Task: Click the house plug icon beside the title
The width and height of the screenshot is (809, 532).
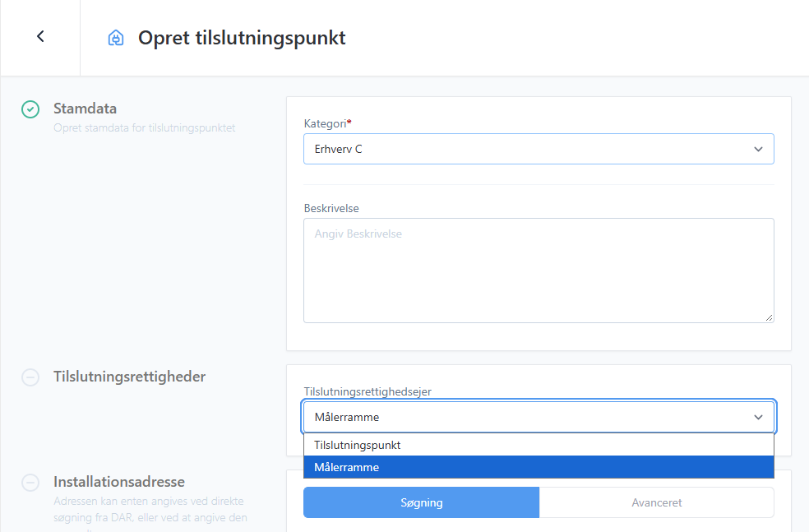Action: [116, 38]
